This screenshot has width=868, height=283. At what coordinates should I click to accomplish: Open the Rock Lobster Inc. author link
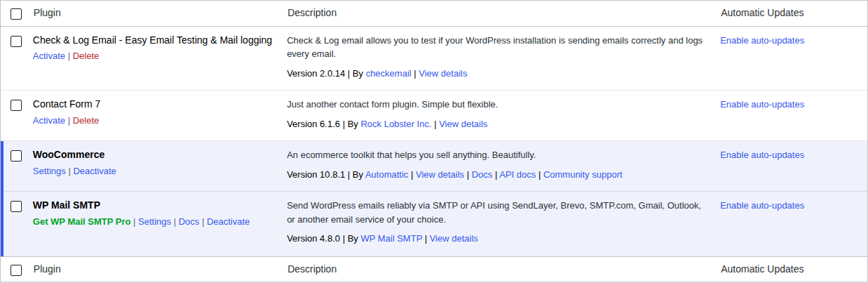click(x=396, y=124)
